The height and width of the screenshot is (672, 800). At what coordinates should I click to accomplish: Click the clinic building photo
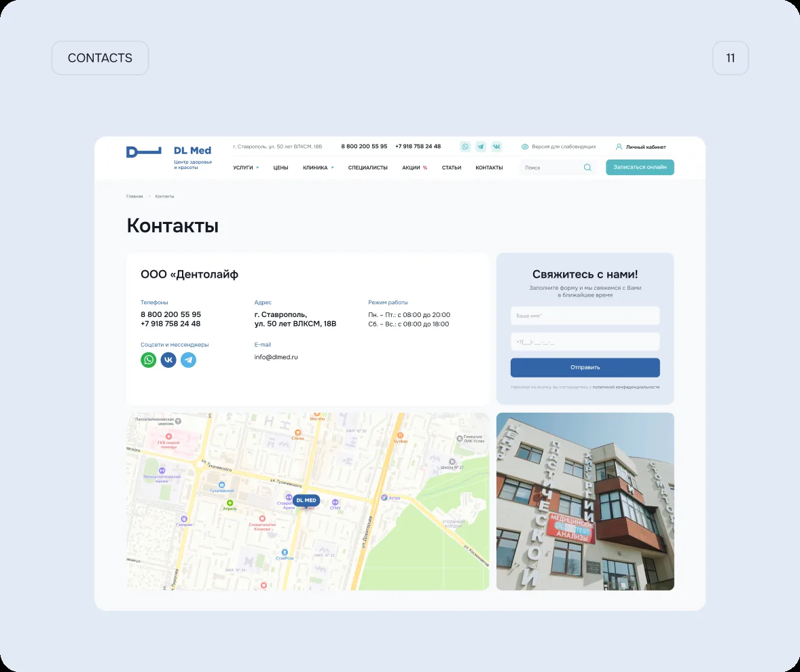tap(585, 501)
